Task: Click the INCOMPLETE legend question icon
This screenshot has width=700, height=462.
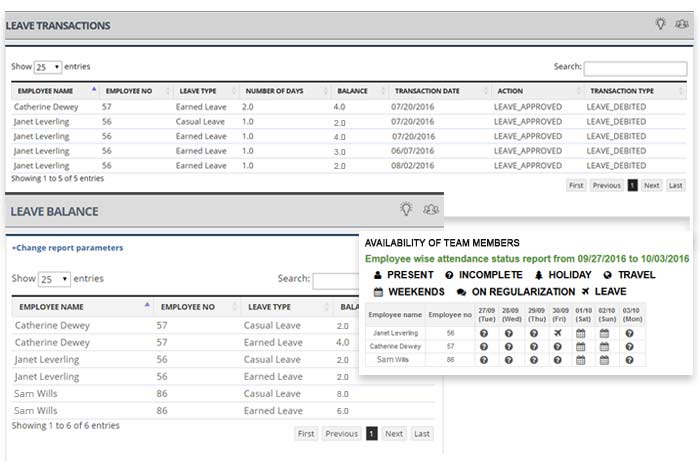Action: pyautogui.click(x=449, y=275)
